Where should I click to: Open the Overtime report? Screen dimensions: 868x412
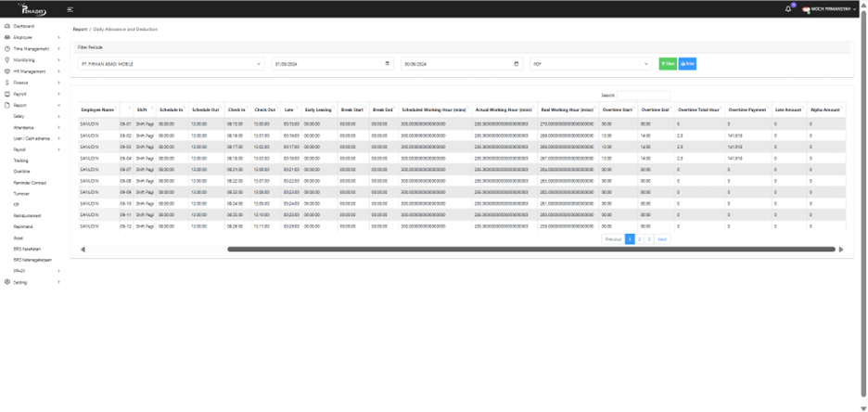(21, 172)
